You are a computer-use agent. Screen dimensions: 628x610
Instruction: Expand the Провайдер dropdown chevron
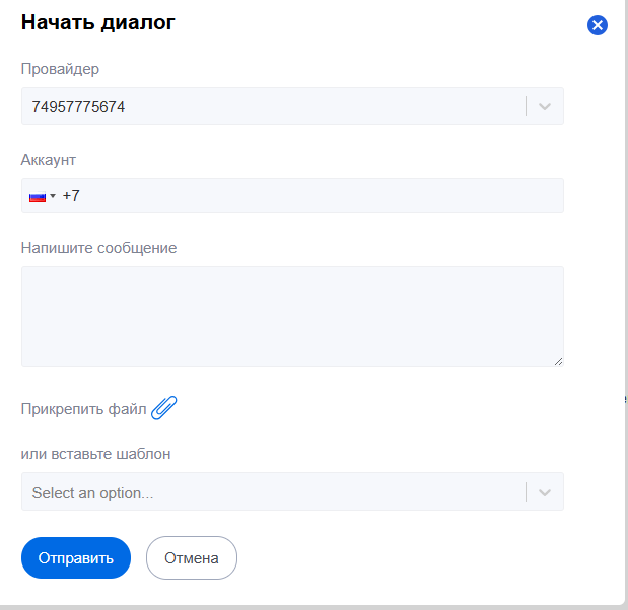coord(545,106)
